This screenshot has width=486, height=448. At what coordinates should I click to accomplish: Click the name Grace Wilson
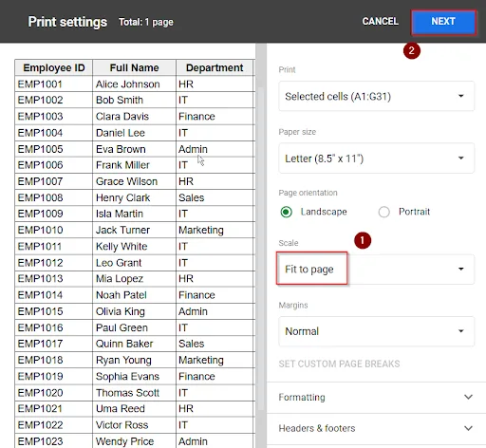coord(126,181)
